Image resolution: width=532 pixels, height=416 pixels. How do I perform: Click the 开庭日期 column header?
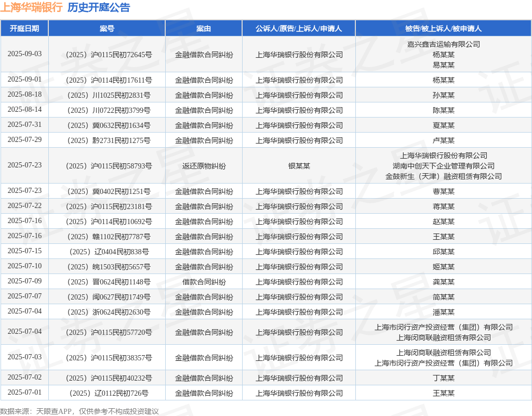coord(24,29)
